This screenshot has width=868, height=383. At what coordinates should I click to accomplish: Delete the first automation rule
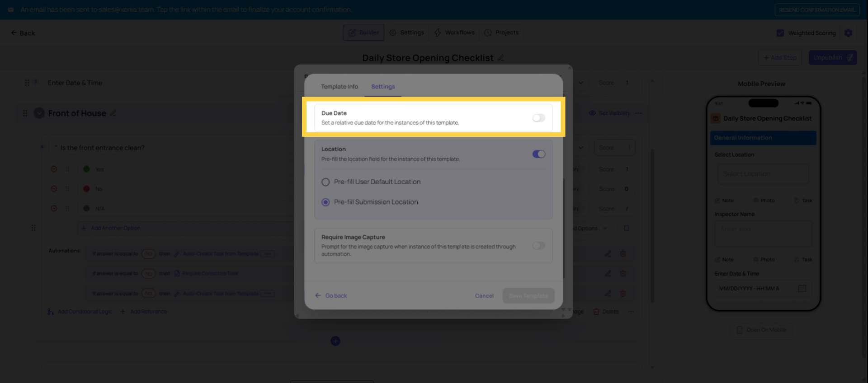point(623,254)
